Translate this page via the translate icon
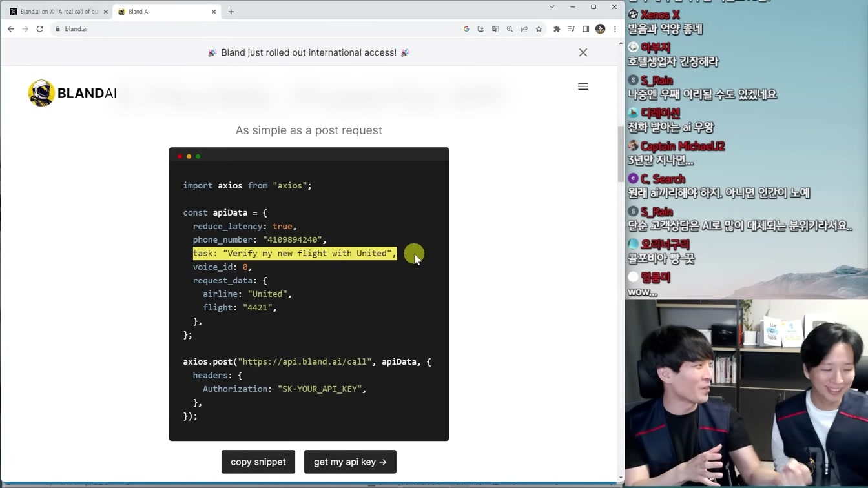The height and width of the screenshot is (488, 868). click(x=495, y=29)
